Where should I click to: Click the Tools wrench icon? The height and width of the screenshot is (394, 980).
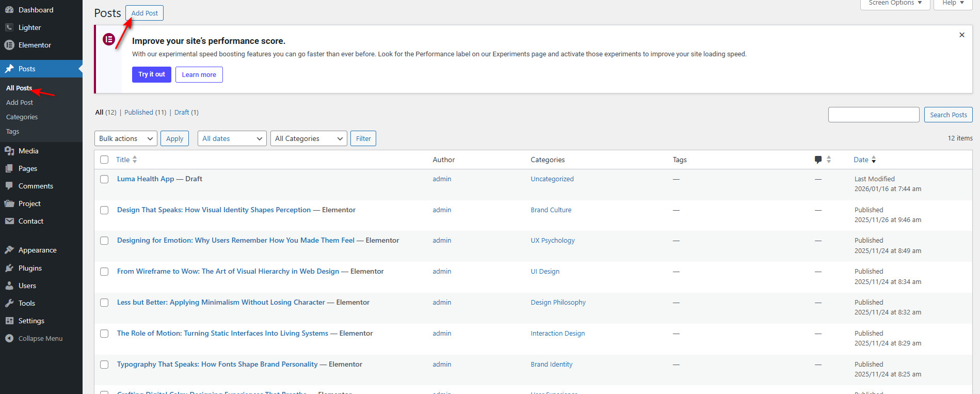point(9,303)
